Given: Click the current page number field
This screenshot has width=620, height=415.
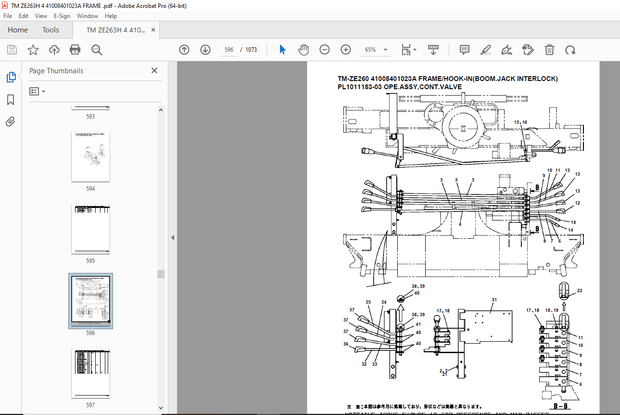Looking at the screenshot, I should (x=229, y=50).
